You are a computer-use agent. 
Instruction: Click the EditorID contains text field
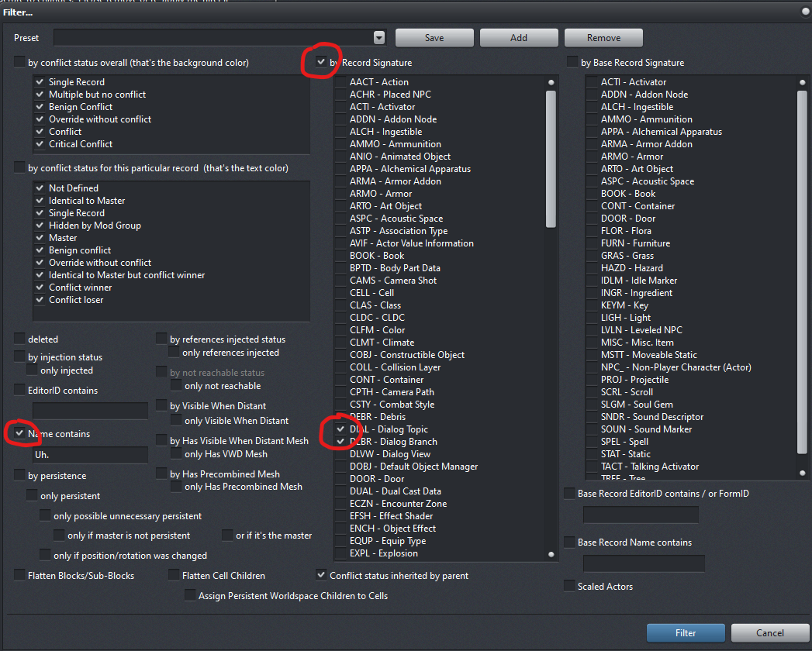tap(90, 411)
